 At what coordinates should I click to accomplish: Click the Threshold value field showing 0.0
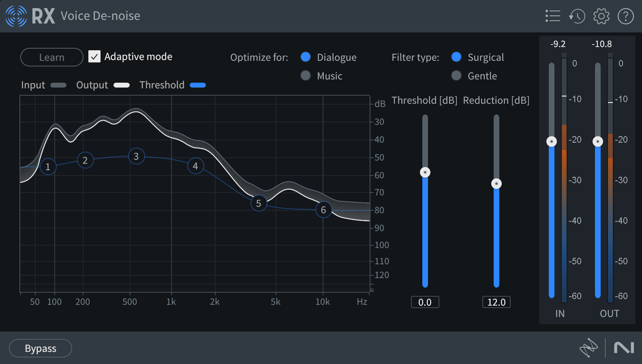[425, 302]
